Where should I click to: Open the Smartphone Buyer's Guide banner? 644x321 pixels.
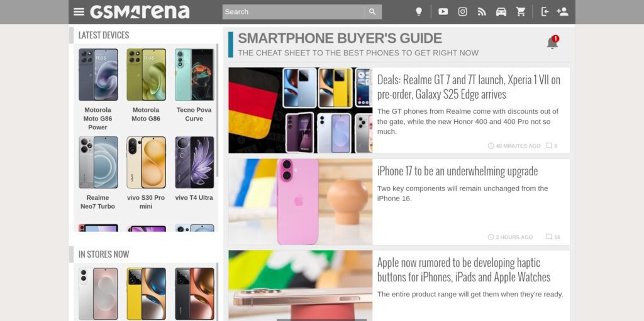[x=340, y=38]
